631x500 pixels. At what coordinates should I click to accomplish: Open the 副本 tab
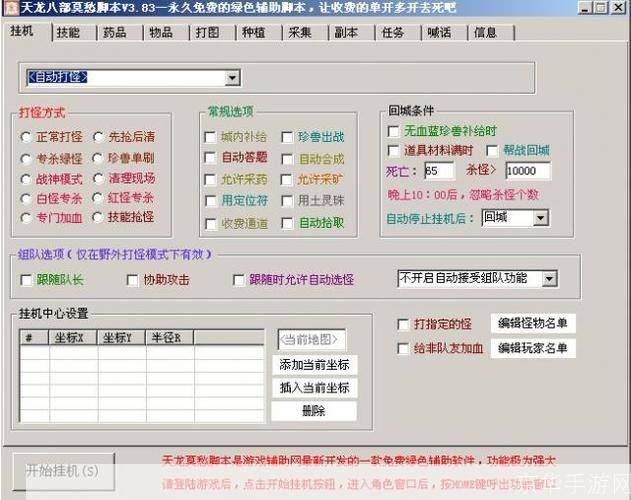pos(351,33)
